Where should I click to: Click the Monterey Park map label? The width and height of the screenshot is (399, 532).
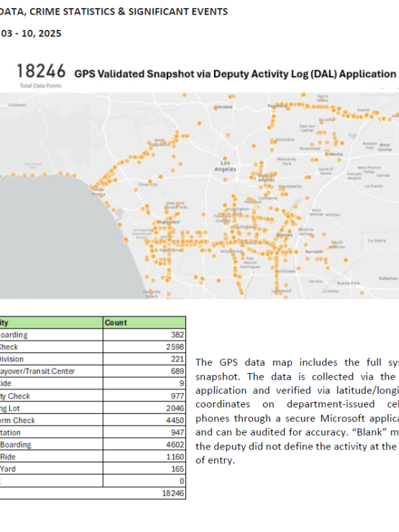(287, 161)
